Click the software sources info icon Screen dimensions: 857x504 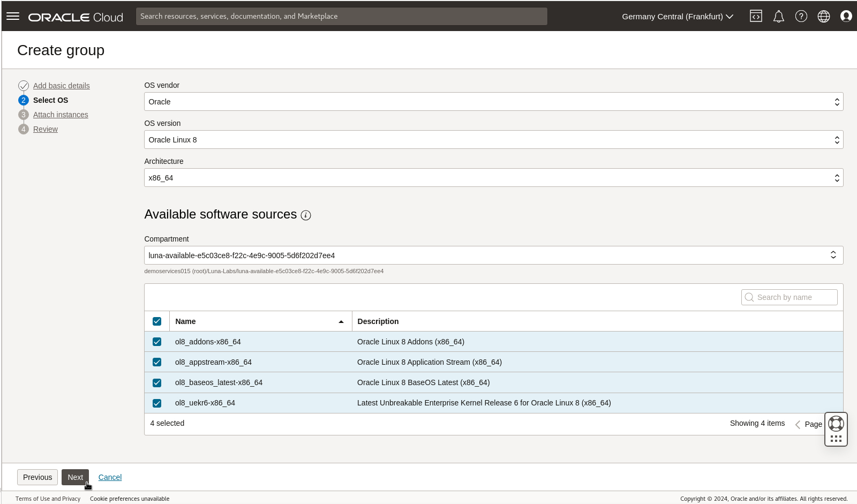[x=306, y=215]
